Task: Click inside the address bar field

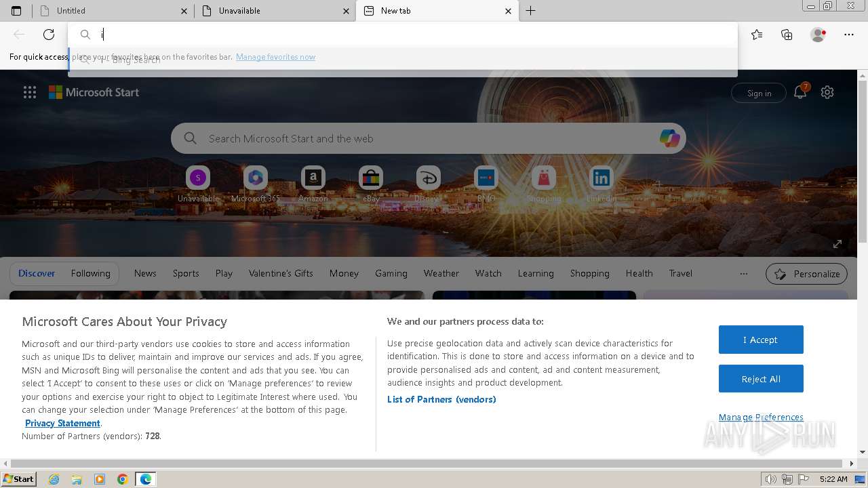Action: click(x=403, y=35)
